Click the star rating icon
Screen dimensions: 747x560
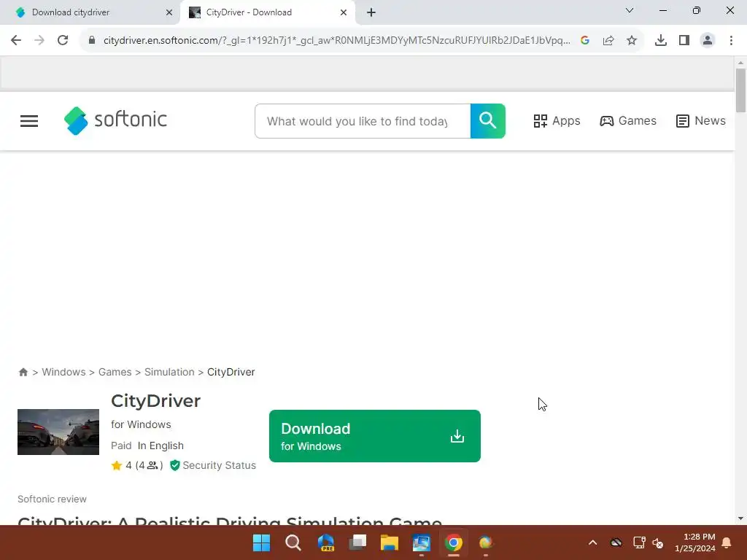point(117,465)
